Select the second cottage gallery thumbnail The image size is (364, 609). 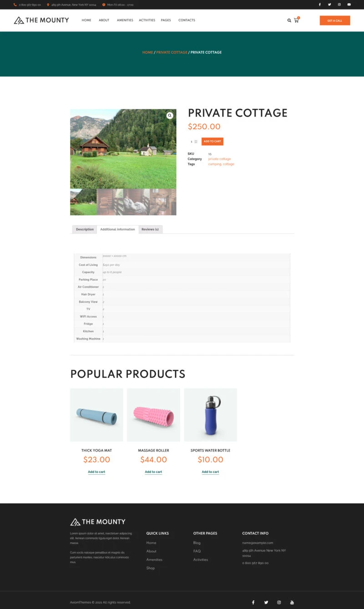click(x=110, y=202)
